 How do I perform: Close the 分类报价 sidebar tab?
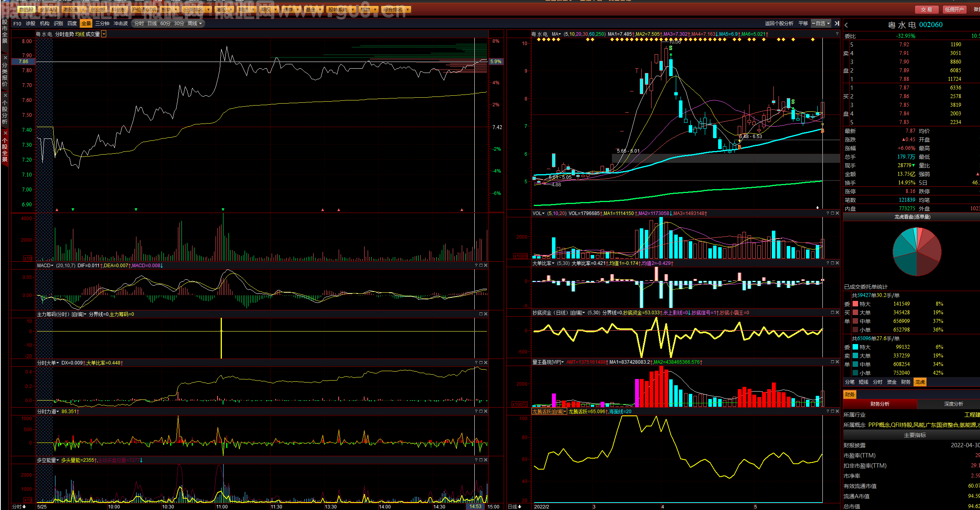tap(5, 58)
